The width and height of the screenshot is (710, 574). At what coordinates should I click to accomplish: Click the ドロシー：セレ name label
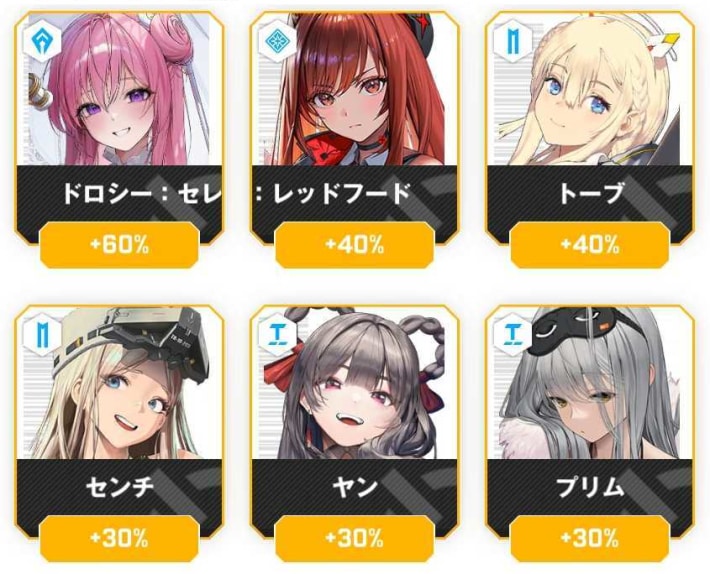pyautogui.click(x=142, y=193)
